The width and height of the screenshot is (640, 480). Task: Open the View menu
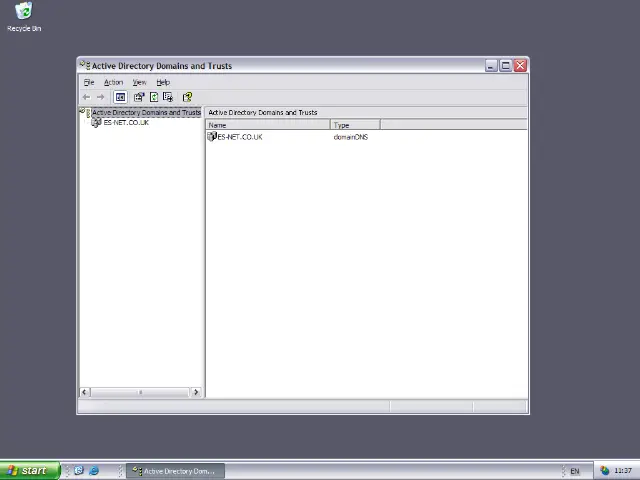point(139,82)
